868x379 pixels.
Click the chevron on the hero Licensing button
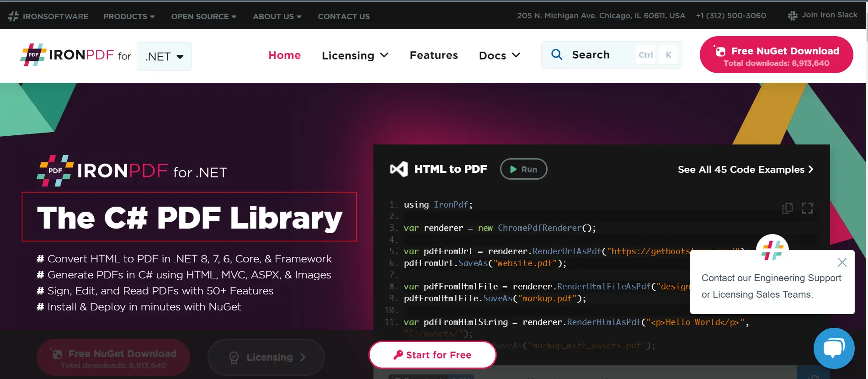[x=303, y=358]
